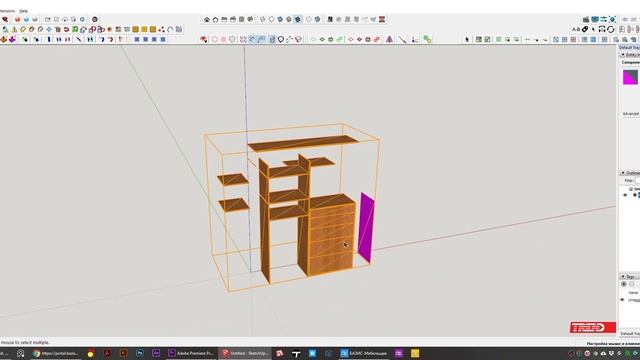Click the blue four-way arrows toolbar icon
The width and height of the screenshot is (640, 360).
click(x=49, y=29)
